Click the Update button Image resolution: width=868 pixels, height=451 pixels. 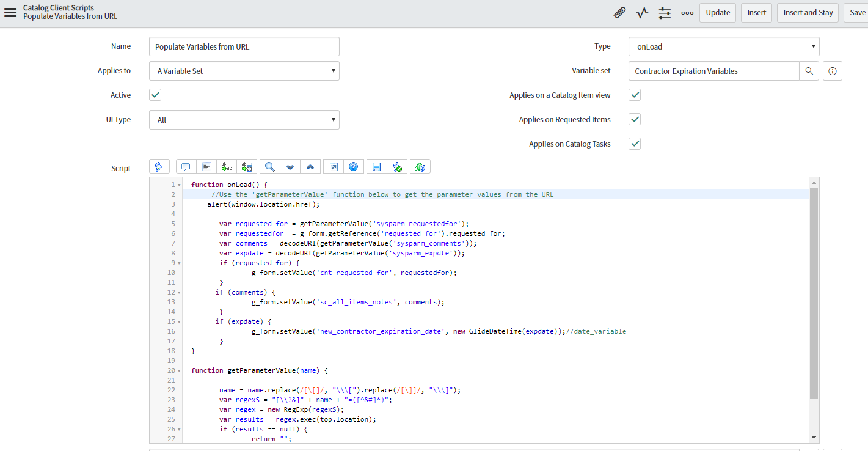click(717, 12)
